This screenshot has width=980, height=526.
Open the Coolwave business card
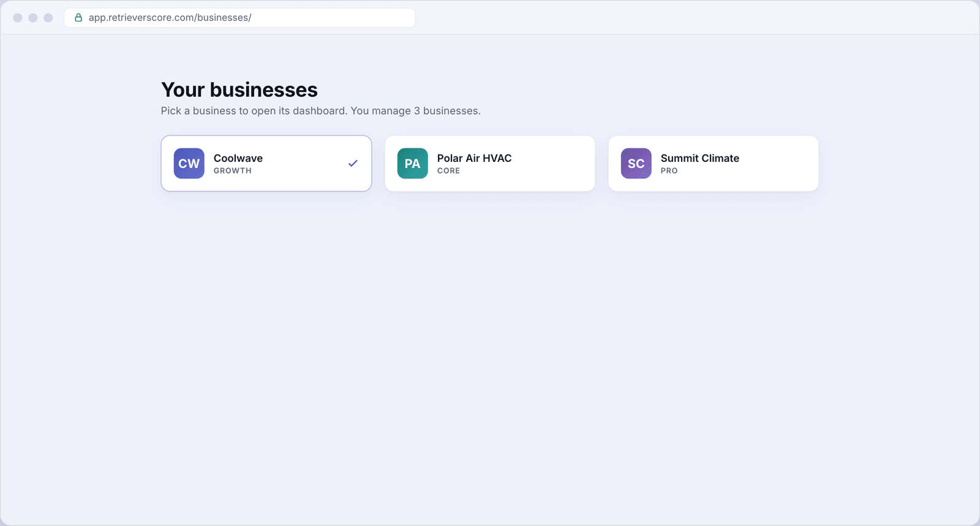(266, 164)
